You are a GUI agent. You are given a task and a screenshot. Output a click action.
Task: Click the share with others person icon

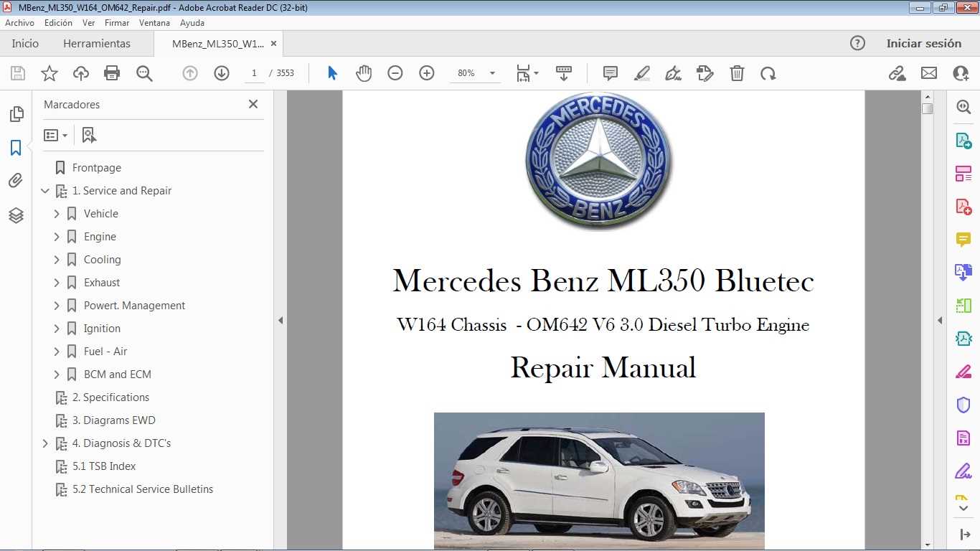click(961, 73)
